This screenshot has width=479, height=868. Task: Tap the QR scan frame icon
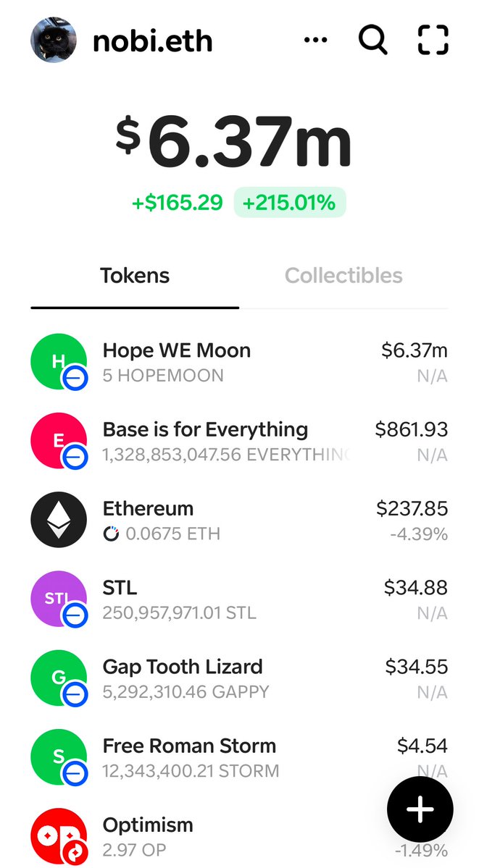433,40
